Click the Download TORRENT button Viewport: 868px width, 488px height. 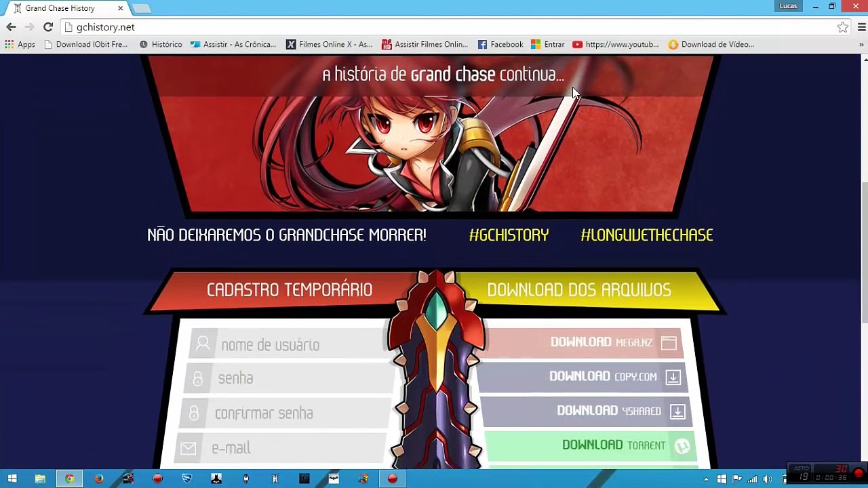click(x=590, y=445)
